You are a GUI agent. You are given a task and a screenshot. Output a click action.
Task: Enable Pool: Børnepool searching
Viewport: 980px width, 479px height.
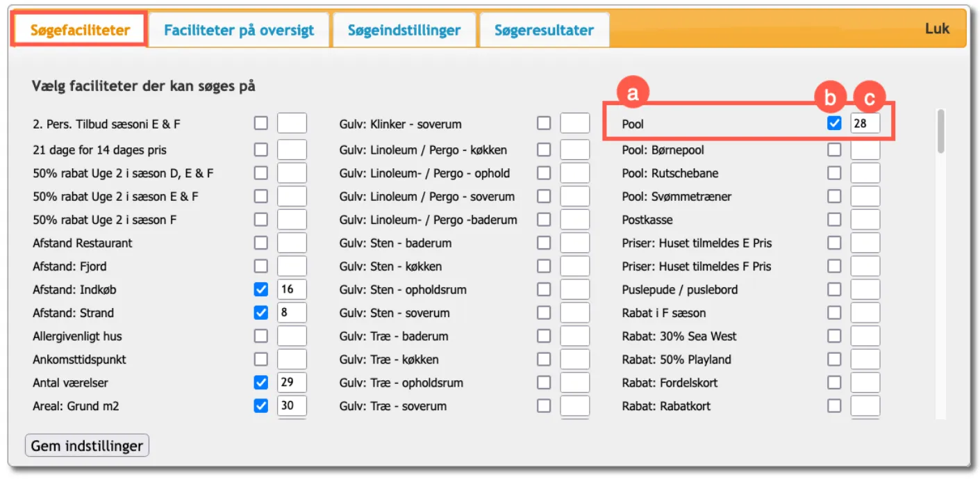pyautogui.click(x=834, y=149)
